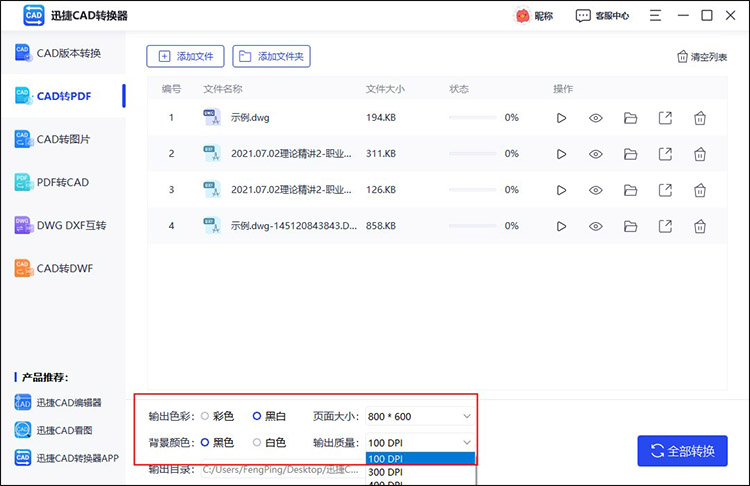Delete 示例.dwg from the list

click(x=700, y=118)
